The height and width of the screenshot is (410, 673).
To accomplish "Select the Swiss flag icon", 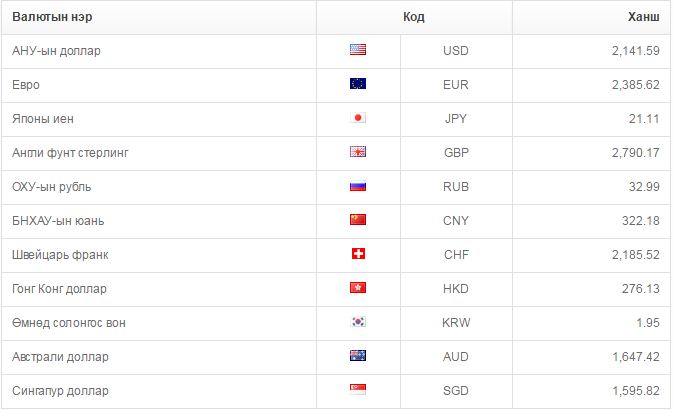I will (x=358, y=254).
